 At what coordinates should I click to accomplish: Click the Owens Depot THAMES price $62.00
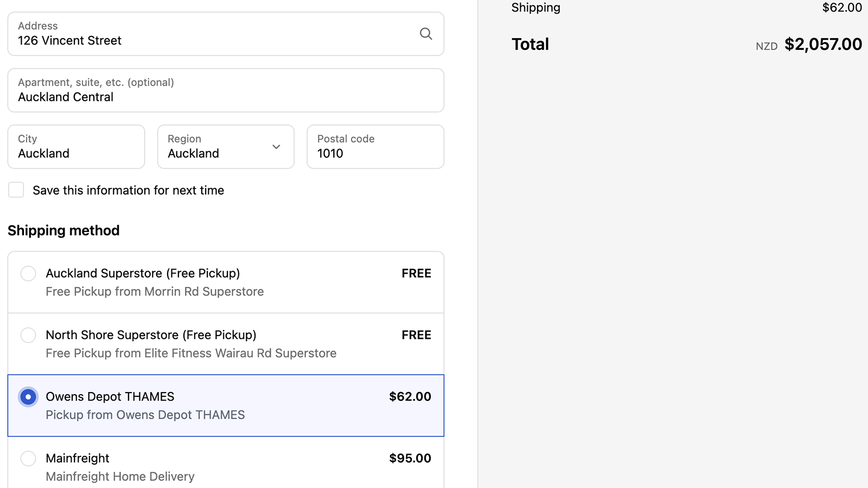(410, 396)
